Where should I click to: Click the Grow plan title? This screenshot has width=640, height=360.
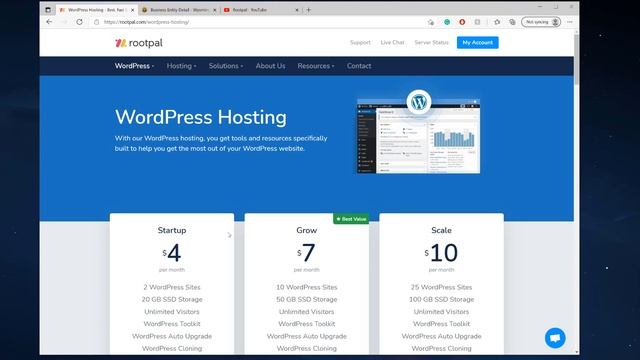coord(307,230)
